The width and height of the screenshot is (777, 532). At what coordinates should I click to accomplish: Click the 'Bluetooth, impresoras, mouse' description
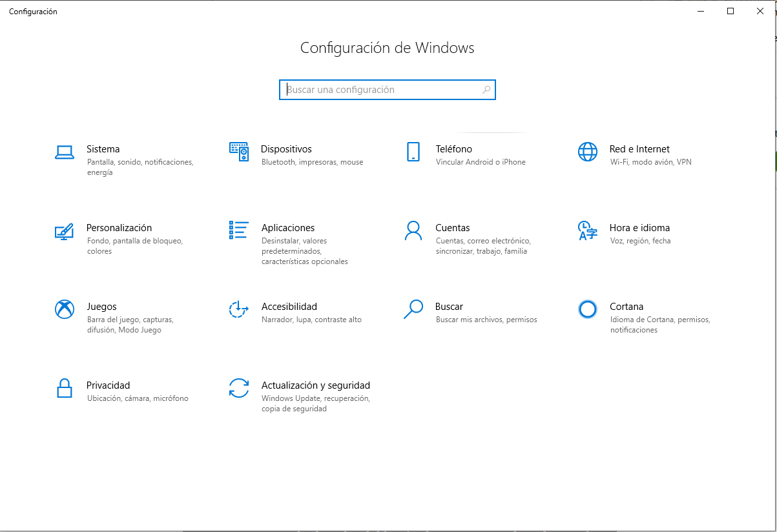(x=312, y=162)
